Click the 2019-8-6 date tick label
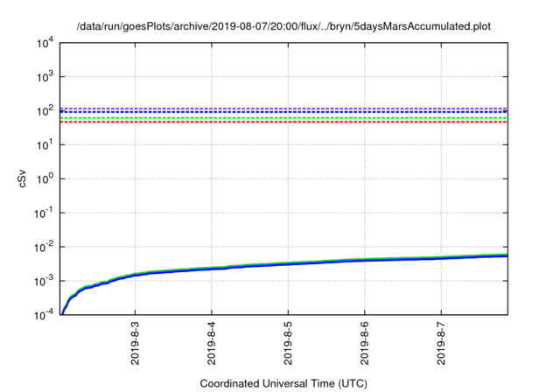Viewport: 560px width, 392px height. click(x=364, y=344)
